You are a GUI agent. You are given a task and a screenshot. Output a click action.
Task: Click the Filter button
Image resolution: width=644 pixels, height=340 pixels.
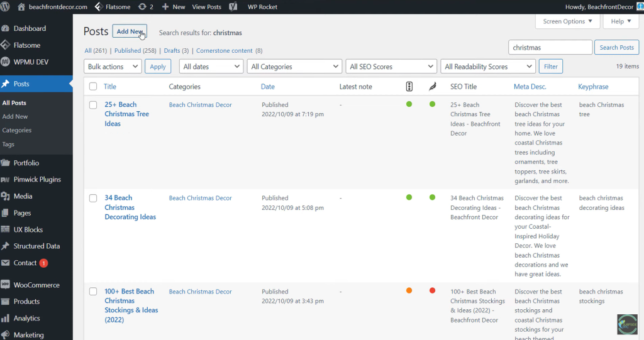coord(551,66)
